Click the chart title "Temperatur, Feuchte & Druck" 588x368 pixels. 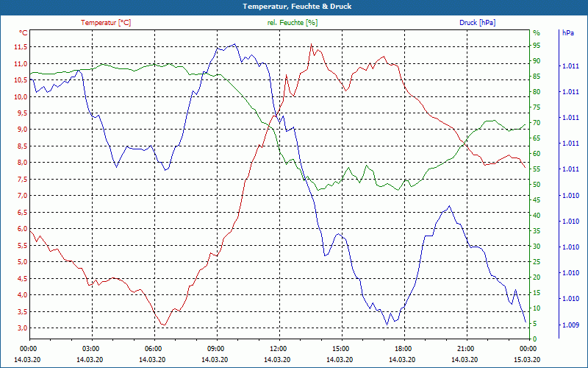click(x=297, y=7)
